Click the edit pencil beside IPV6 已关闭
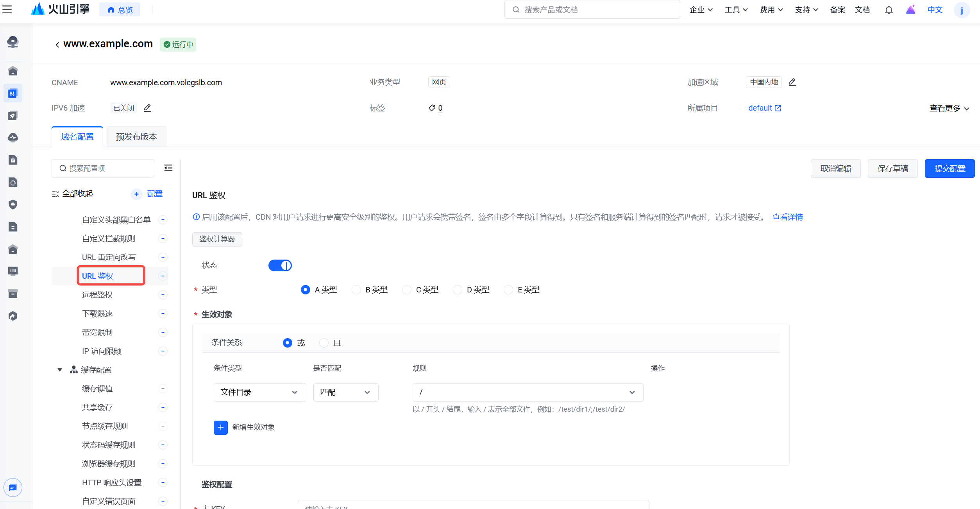The image size is (980, 509). (x=147, y=108)
